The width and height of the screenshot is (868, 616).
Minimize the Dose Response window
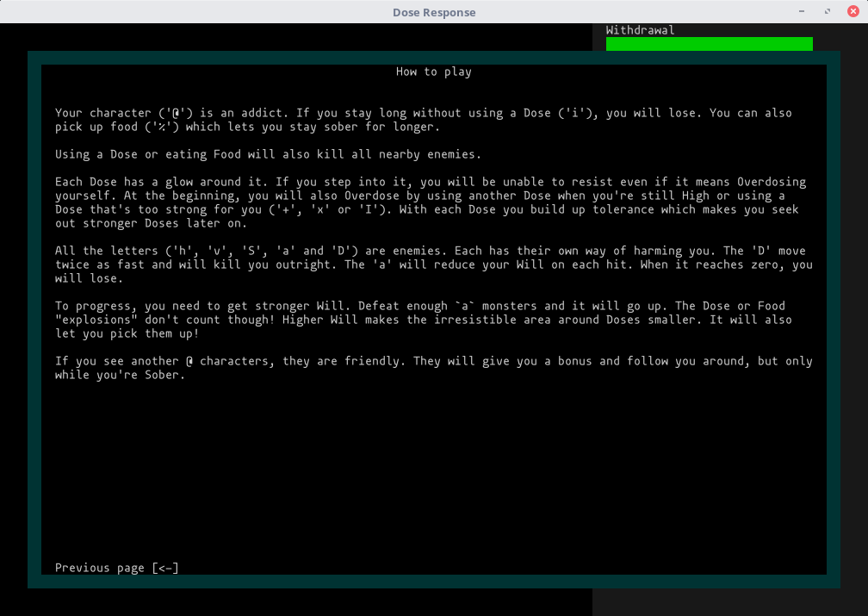802,11
